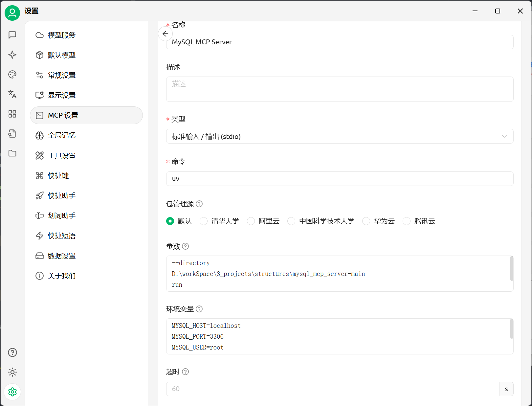
Task: Open the translate sidebar icon
Action: 12,94
